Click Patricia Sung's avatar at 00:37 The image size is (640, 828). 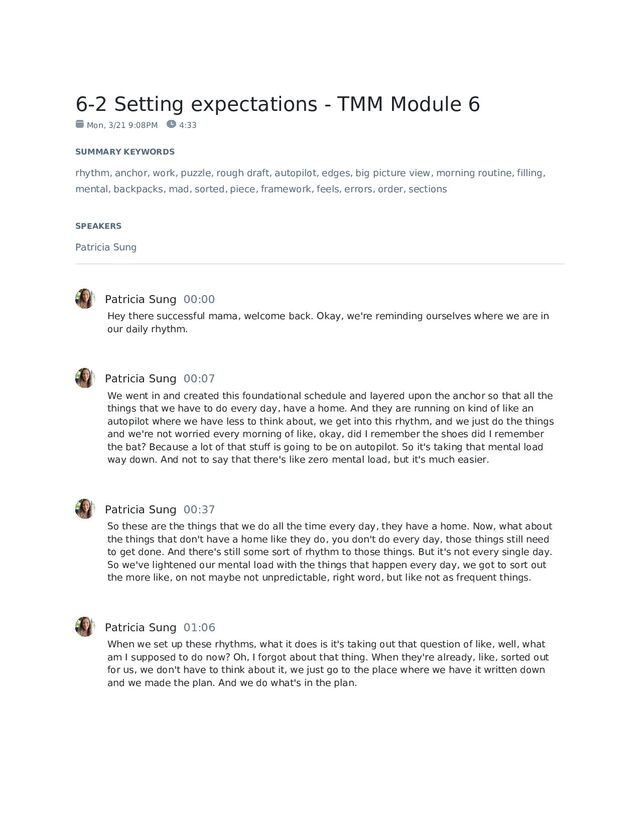85,508
